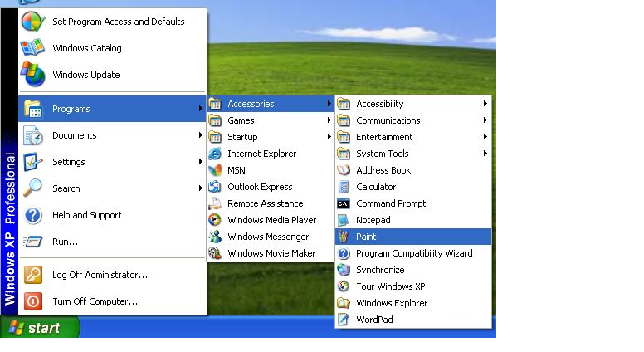Click the Command Prompt icon
The image size is (644, 352).
(344, 203)
